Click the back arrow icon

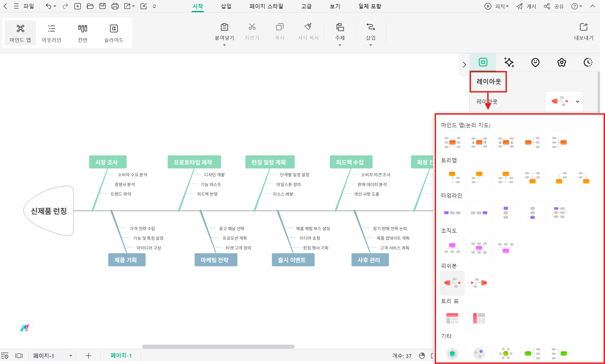coord(5,6)
